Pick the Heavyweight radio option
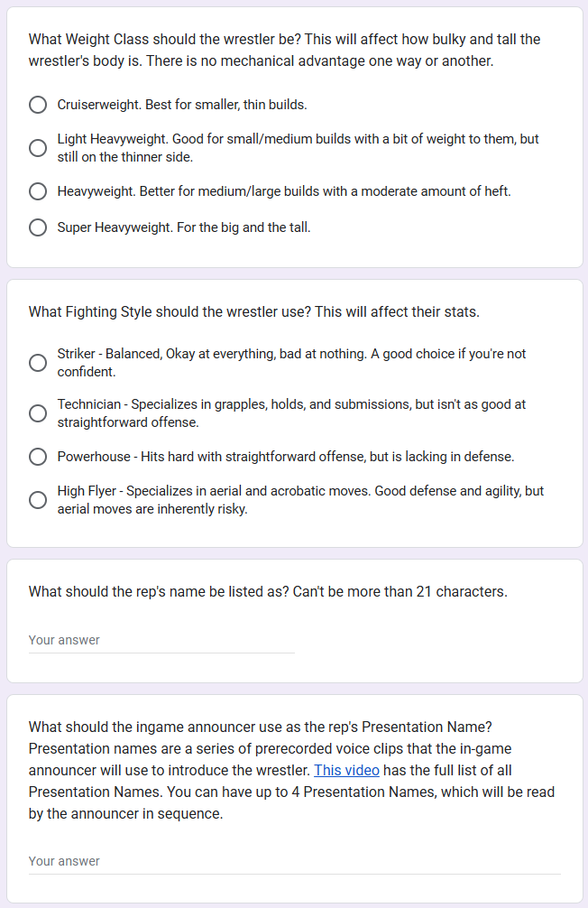Viewport: 588px width, 908px height. pos(38,191)
